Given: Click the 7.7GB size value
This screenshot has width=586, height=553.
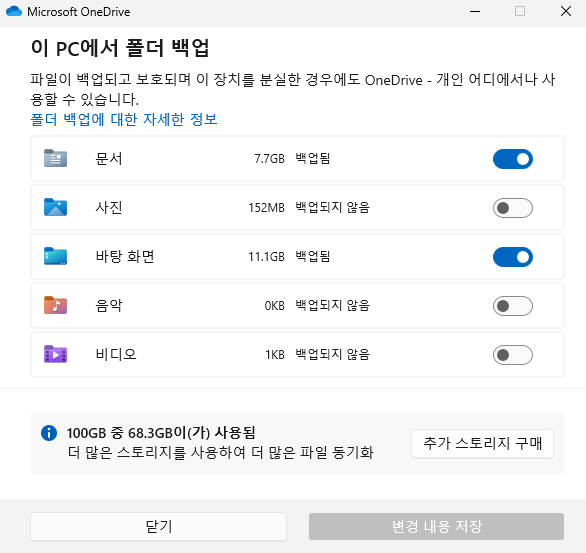Looking at the screenshot, I should [269, 159].
